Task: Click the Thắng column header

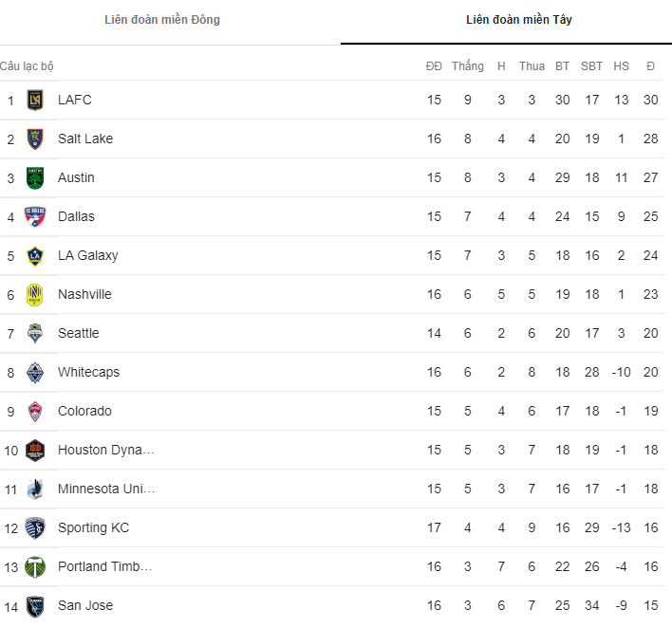Action: [467, 66]
